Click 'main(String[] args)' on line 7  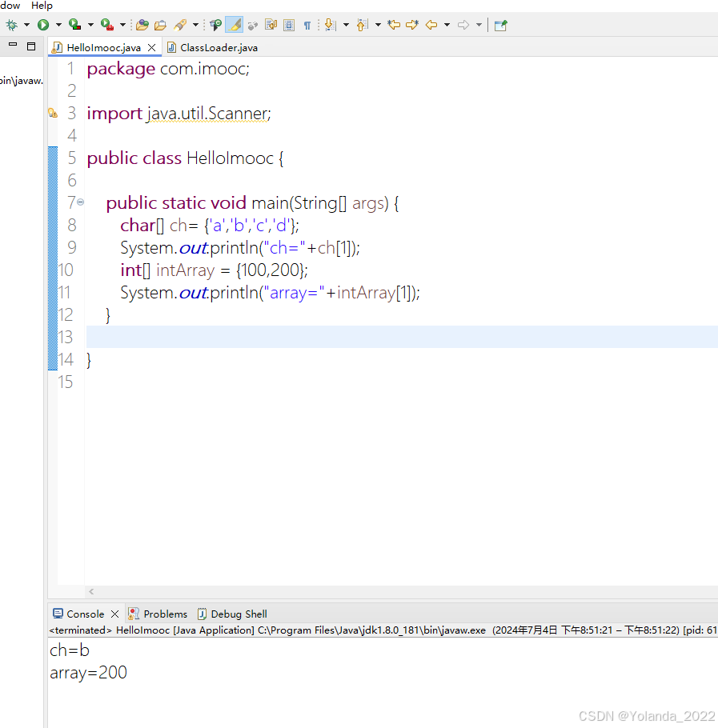[x=320, y=203]
